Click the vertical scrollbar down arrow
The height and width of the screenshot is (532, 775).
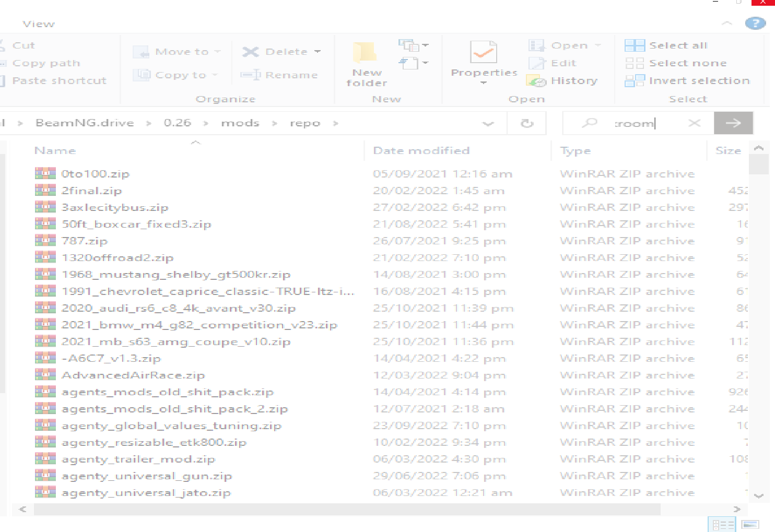click(759, 496)
